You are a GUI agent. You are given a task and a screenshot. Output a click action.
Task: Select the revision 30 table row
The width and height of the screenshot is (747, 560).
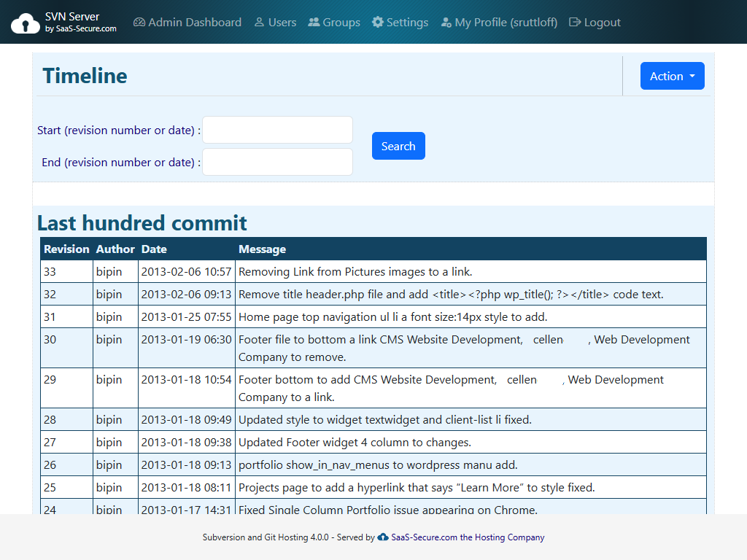[x=365, y=348]
